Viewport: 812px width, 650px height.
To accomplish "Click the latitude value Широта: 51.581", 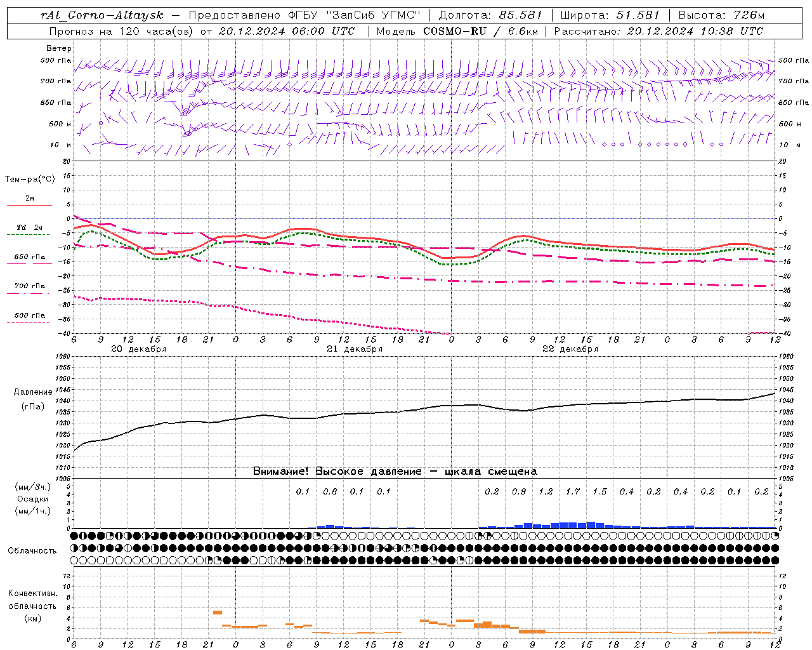I will coord(610,15).
